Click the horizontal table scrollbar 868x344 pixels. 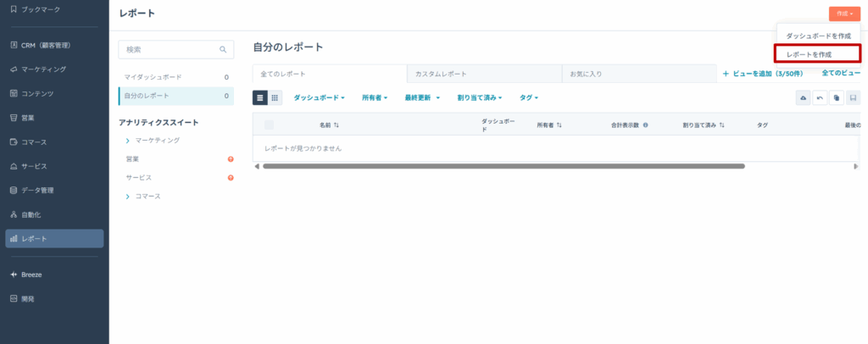tap(503, 166)
